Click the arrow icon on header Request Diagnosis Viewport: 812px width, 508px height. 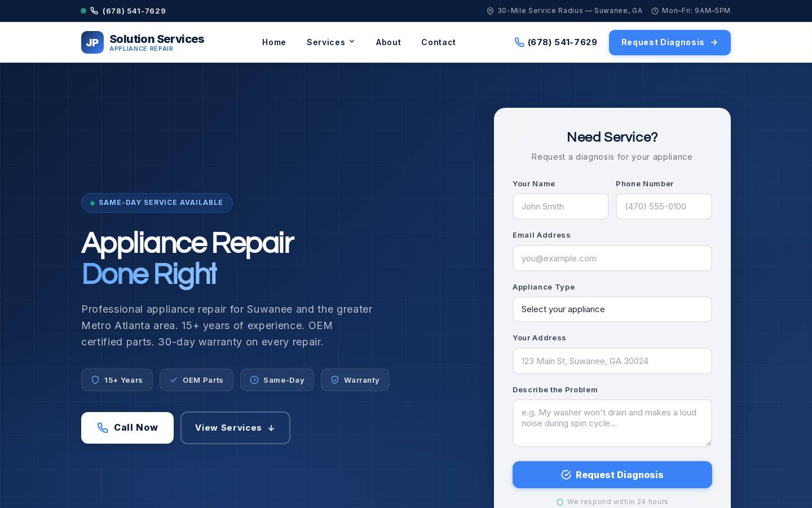(714, 42)
